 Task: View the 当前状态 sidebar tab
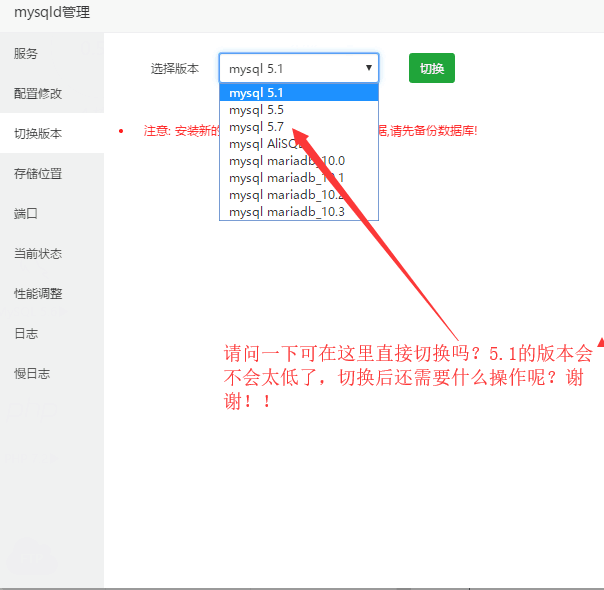pyautogui.click(x=52, y=253)
